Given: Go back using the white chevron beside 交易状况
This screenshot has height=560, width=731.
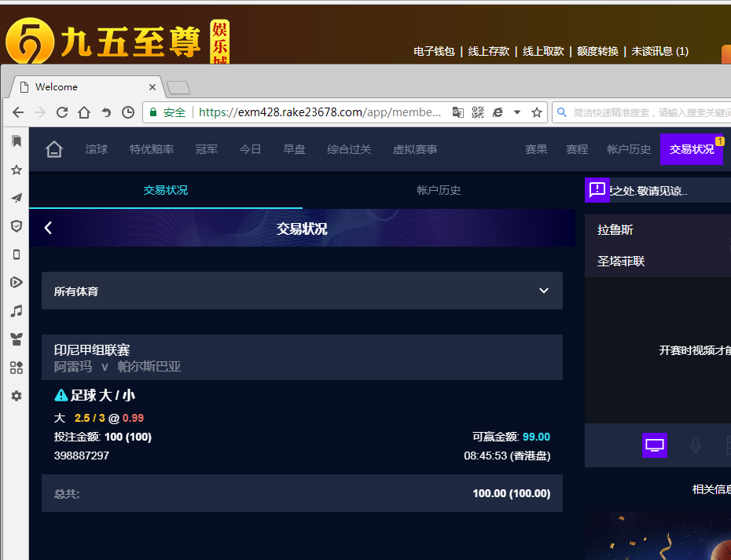Looking at the screenshot, I should point(48,228).
